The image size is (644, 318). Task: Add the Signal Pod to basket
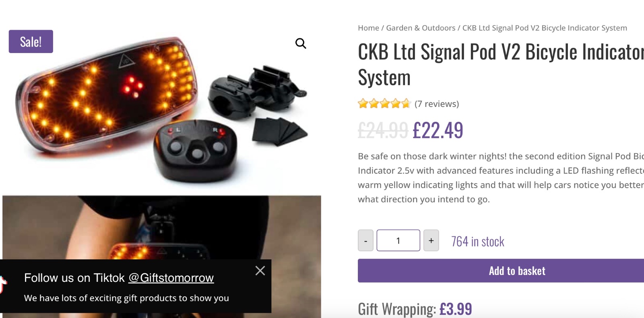tap(501, 271)
